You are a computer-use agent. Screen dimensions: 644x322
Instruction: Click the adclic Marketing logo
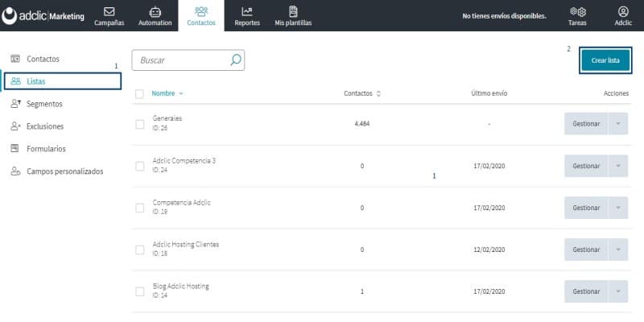click(43, 15)
